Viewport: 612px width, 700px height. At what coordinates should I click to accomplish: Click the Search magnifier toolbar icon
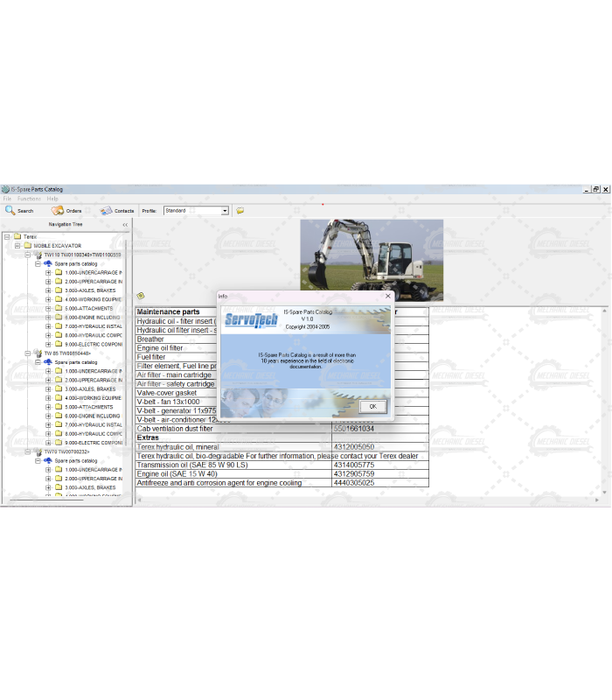pyautogui.click(x=10, y=210)
